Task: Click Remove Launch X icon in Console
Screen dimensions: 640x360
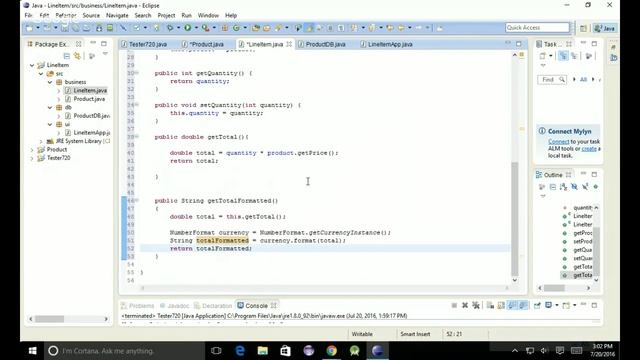Action: [x=465, y=305]
